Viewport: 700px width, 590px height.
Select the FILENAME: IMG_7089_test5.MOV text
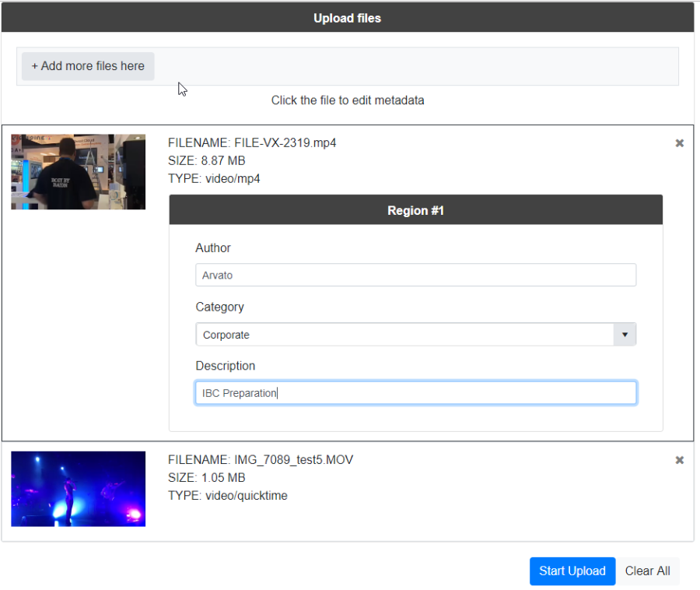pos(261,460)
